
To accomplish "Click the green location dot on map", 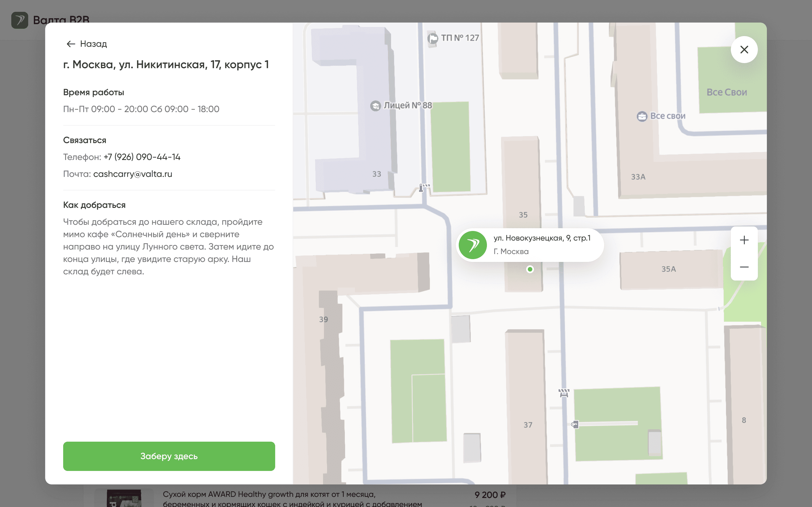I will [x=530, y=269].
